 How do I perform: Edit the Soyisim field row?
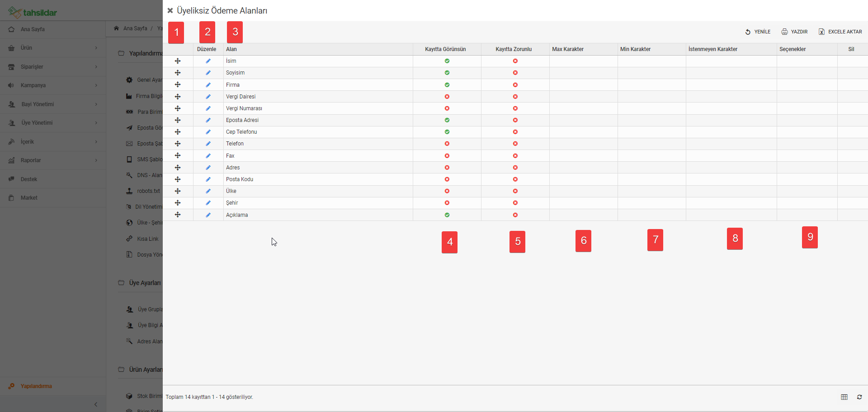click(x=208, y=73)
